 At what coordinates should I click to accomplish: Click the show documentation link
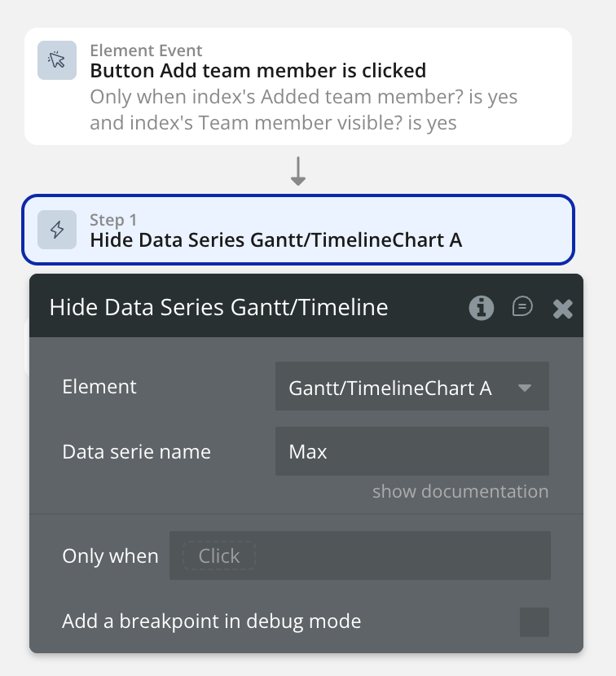[460, 491]
